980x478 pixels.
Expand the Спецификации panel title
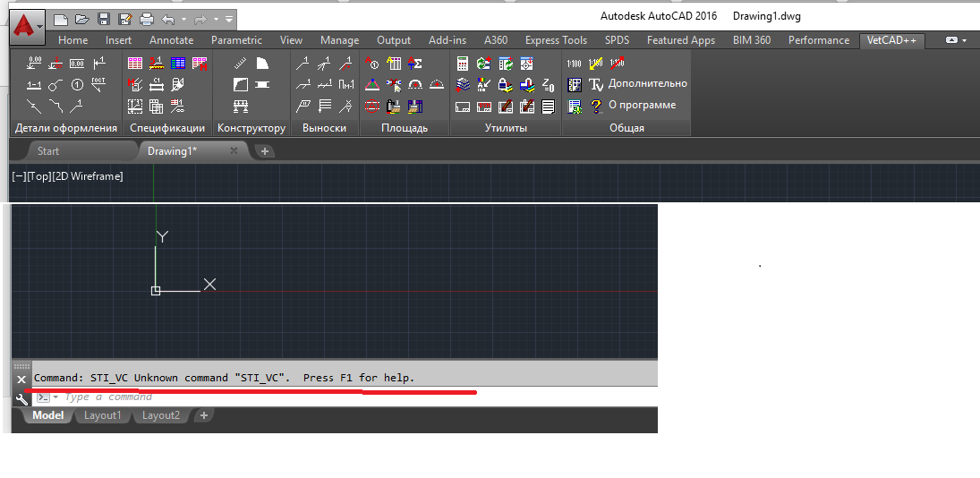(x=166, y=128)
